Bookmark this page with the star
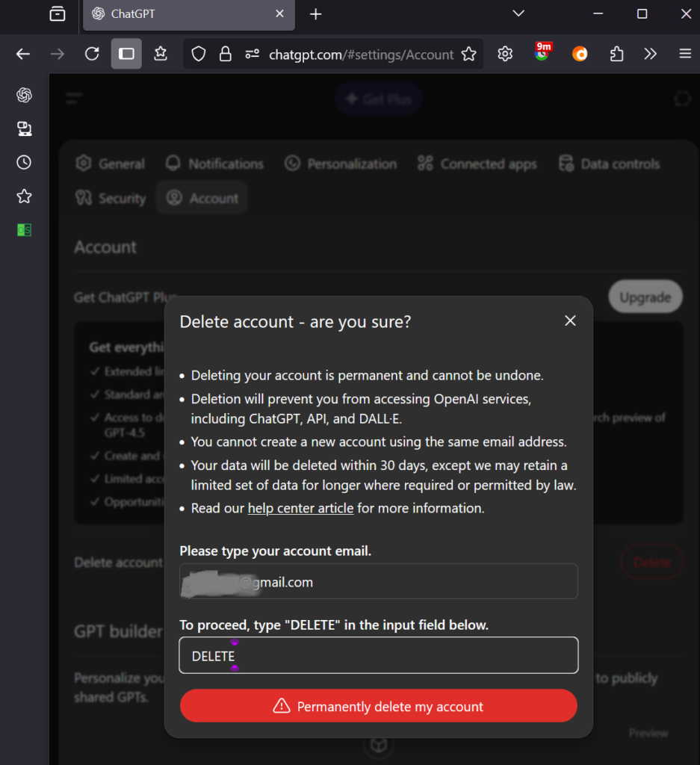 (468, 54)
